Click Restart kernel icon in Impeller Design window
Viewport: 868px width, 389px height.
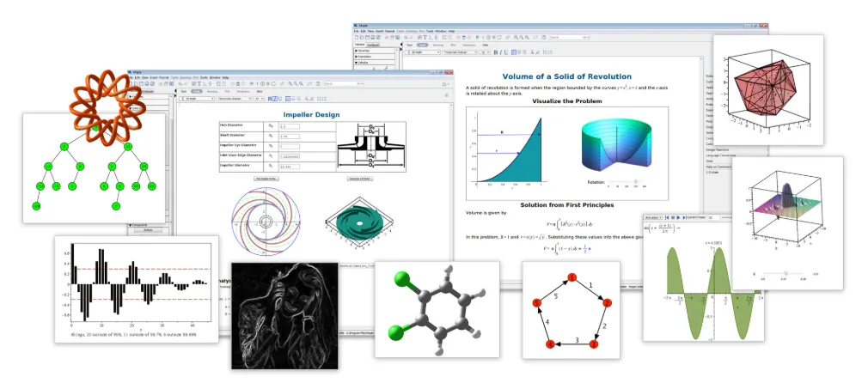click(x=273, y=83)
